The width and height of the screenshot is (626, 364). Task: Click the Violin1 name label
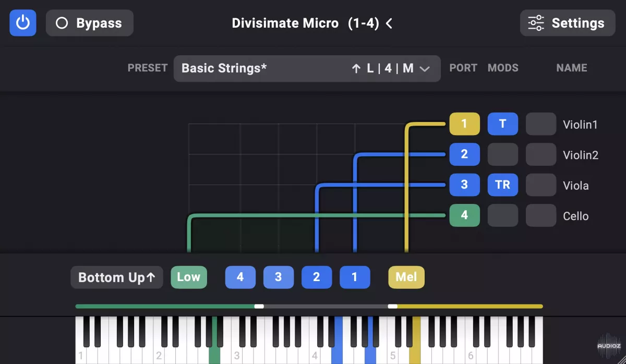pos(580,125)
